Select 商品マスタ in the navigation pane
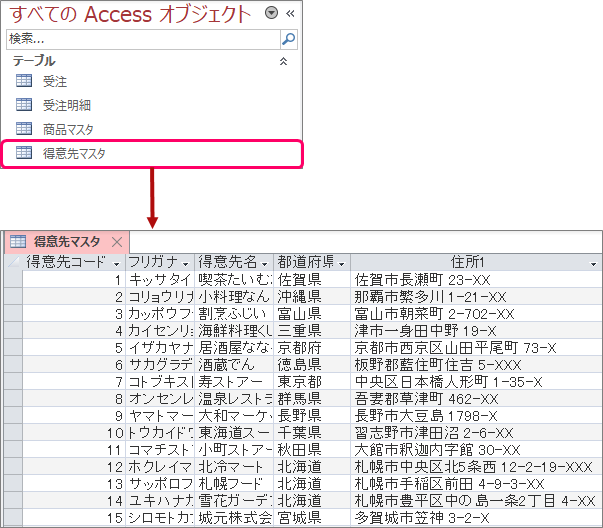The image size is (603, 528). [x=67, y=129]
